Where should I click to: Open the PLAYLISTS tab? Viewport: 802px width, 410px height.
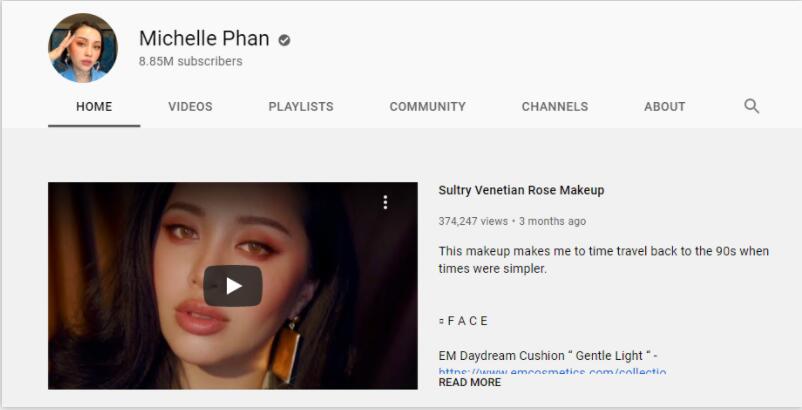tap(301, 107)
